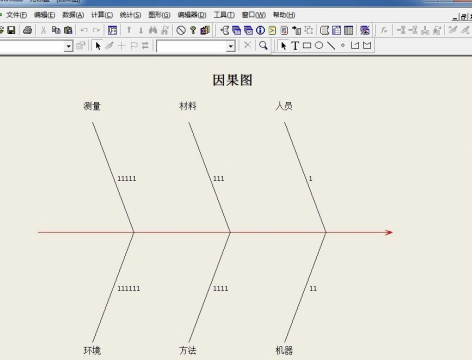The image size is (472, 360).
Task: Select the Marker dot drawing tool
Action: tap(343, 46)
